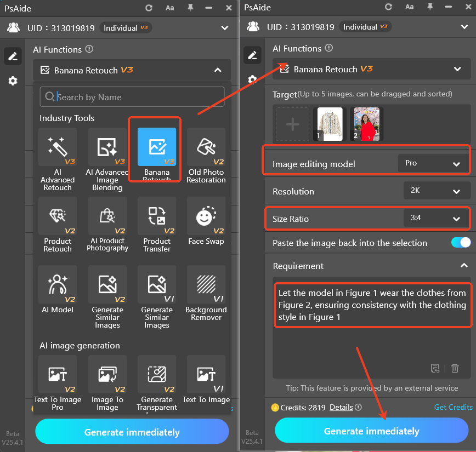The image size is (476, 452).
Task: Select the Product Transfer tool
Action: point(156,216)
